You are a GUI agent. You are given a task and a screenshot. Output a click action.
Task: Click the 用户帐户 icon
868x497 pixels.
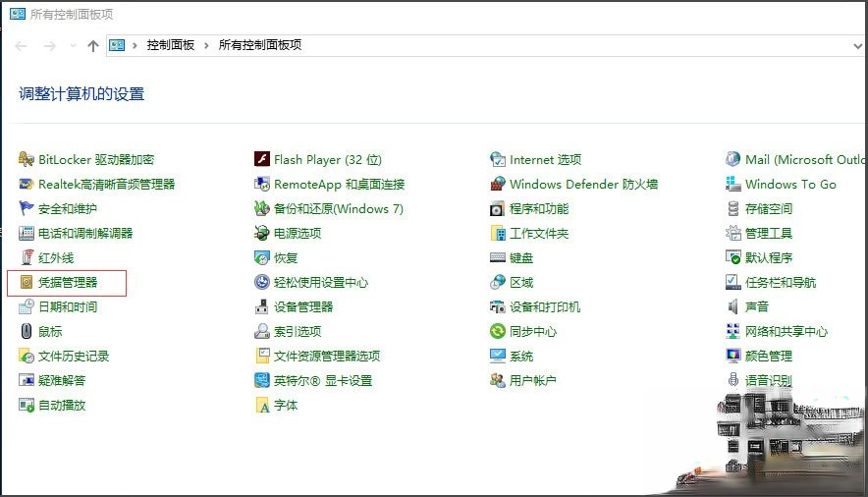pyautogui.click(x=498, y=380)
